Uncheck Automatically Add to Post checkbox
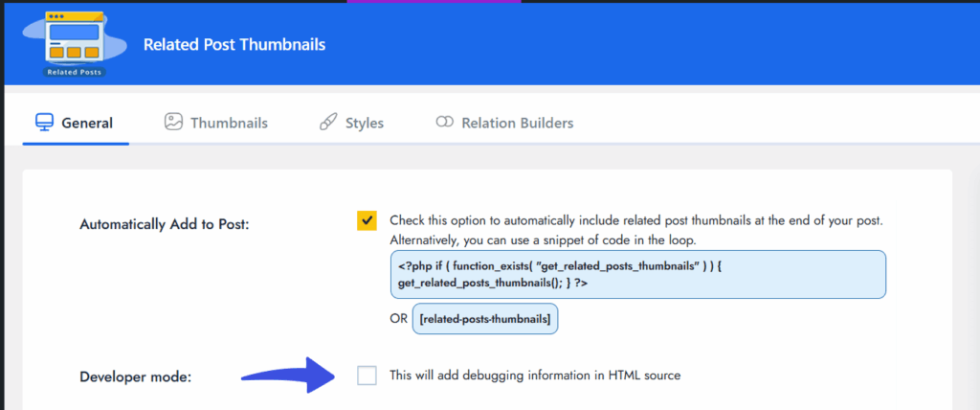 point(367,221)
